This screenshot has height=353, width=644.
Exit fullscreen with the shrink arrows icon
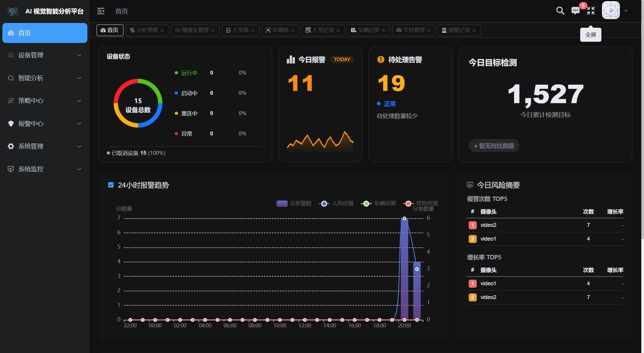pyautogui.click(x=591, y=11)
